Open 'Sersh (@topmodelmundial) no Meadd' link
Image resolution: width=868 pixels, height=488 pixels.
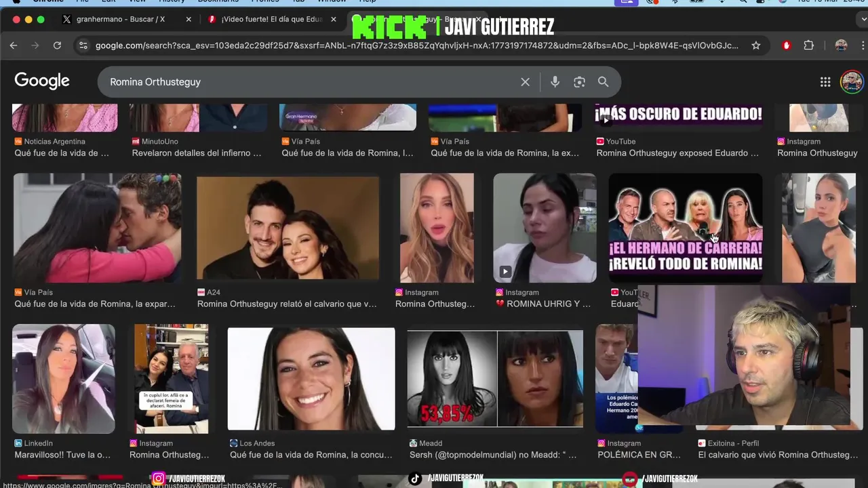493,455
